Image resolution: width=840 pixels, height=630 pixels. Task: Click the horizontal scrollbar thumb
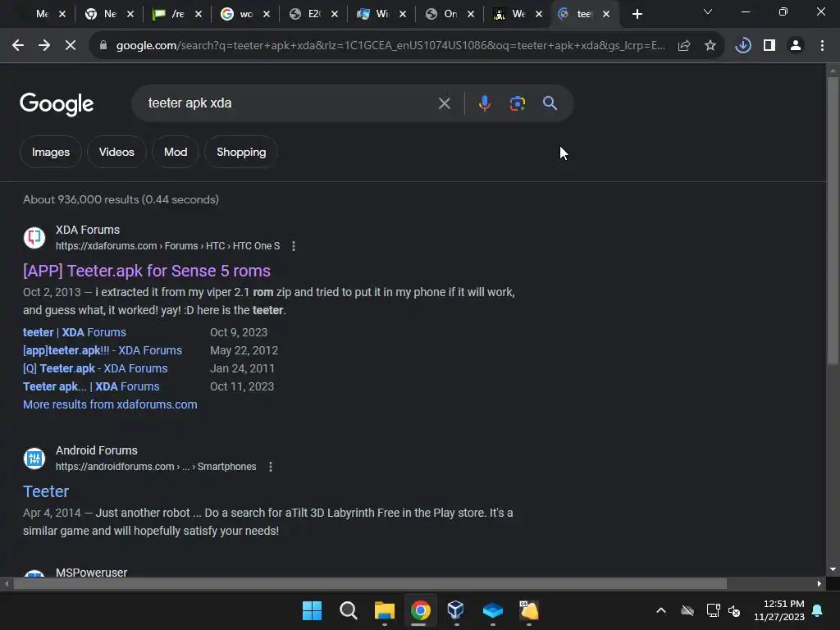(x=370, y=583)
